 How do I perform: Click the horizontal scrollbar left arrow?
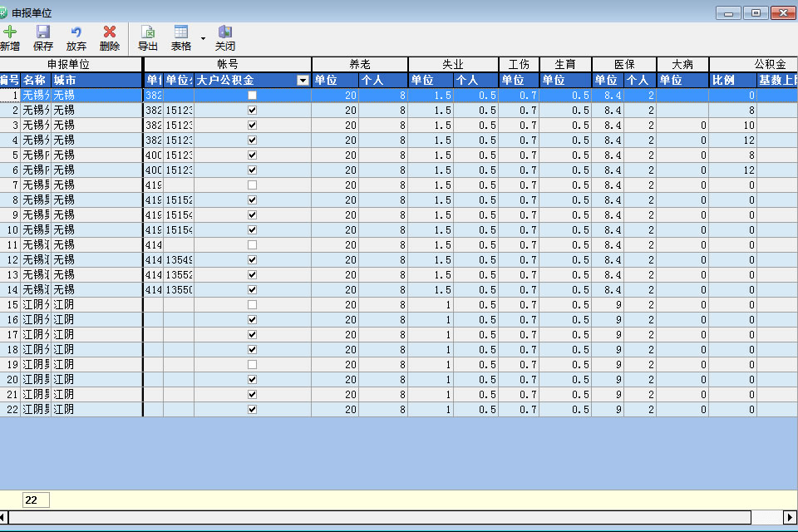tap(4, 517)
